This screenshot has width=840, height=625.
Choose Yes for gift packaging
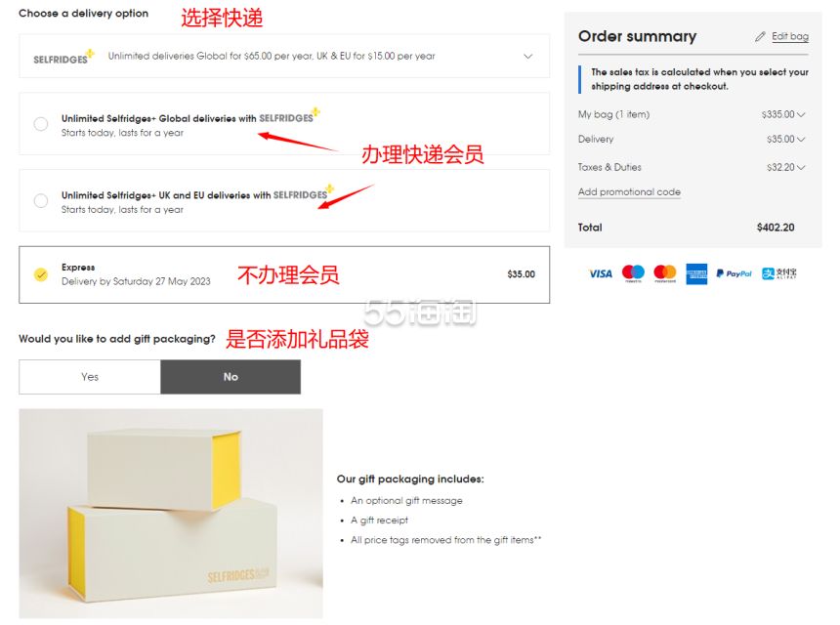coord(90,377)
